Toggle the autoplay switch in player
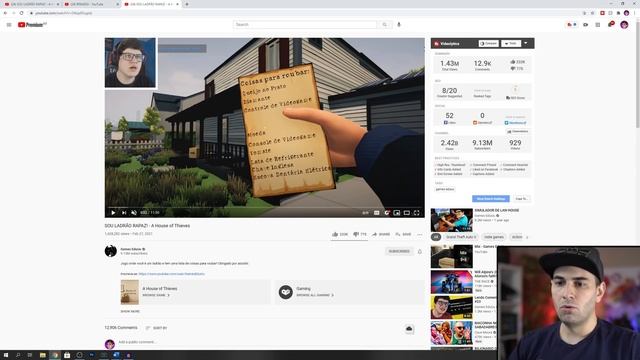Screen dimensions: 640x360 365,213
